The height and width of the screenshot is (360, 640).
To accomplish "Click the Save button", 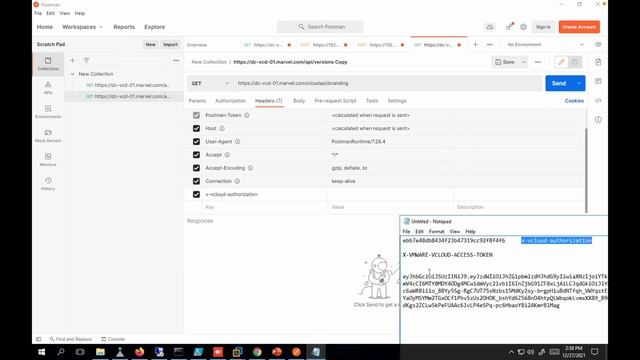I will [505, 62].
